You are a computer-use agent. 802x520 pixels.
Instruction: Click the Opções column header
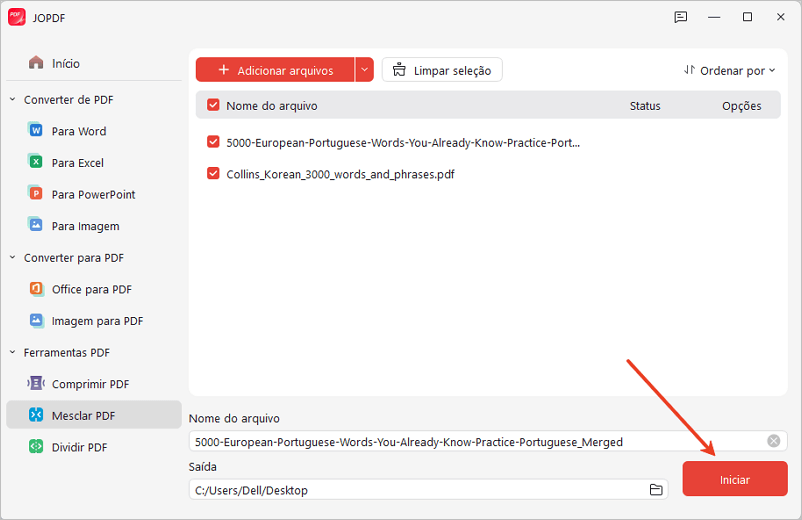[741, 106]
